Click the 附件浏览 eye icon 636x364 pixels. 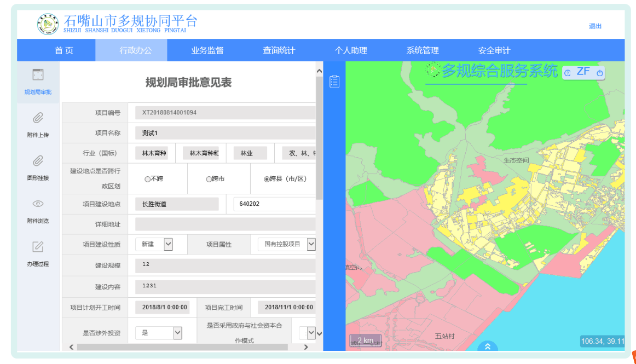[x=38, y=204]
